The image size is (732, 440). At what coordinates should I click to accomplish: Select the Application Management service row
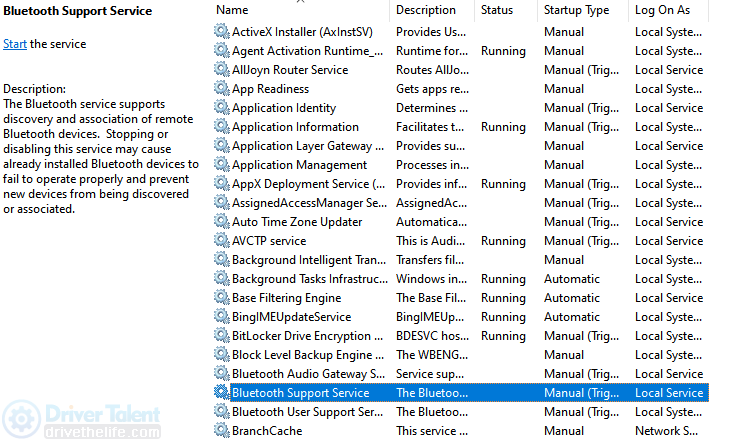pyautogui.click(x=461, y=165)
